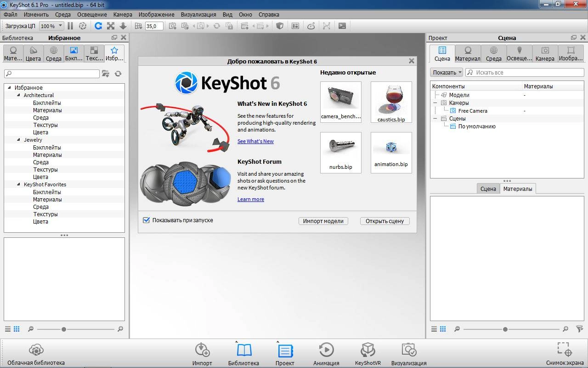Screen dimensions: 588x368
Task: Open the geometry view box icon
Action: [x=279, y=26]
